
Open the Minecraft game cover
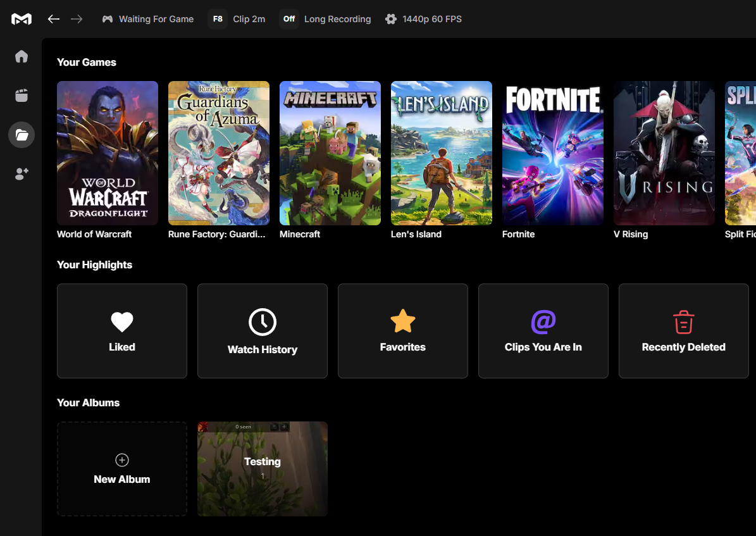pyautogui.click(x=330, y=153)
